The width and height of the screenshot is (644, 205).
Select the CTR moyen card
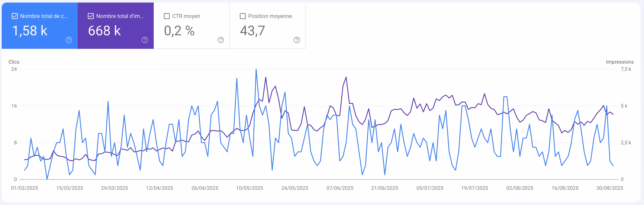point(192,25)
